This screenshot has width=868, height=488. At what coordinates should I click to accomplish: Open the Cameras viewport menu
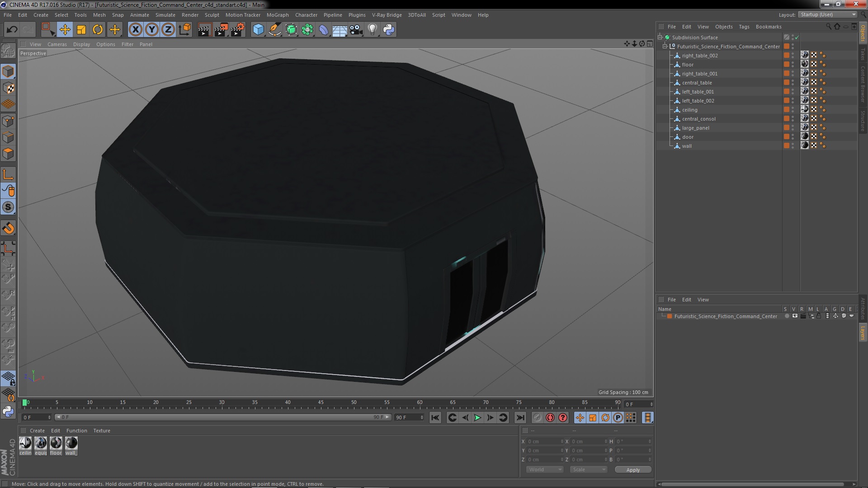(x=57, y=44)
